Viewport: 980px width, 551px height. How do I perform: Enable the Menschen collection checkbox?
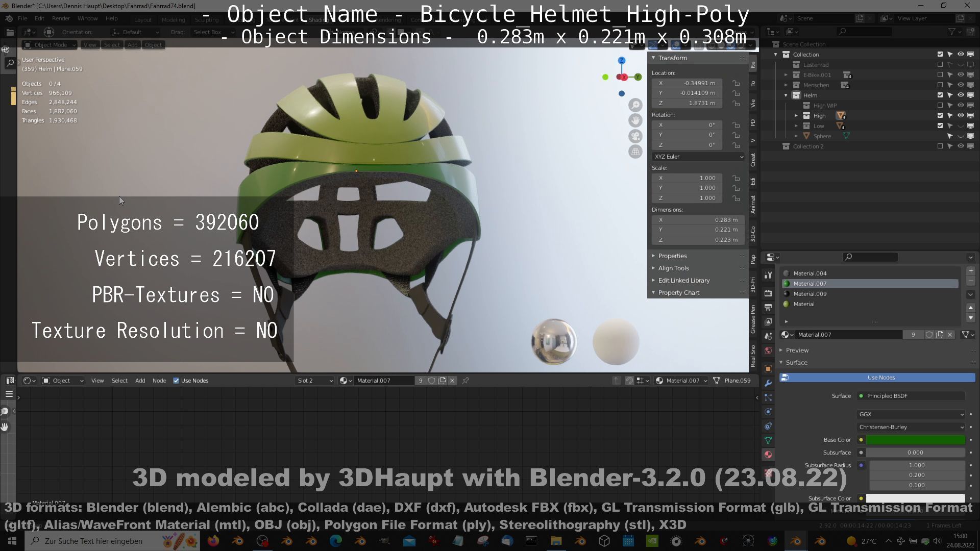[940, 85]
